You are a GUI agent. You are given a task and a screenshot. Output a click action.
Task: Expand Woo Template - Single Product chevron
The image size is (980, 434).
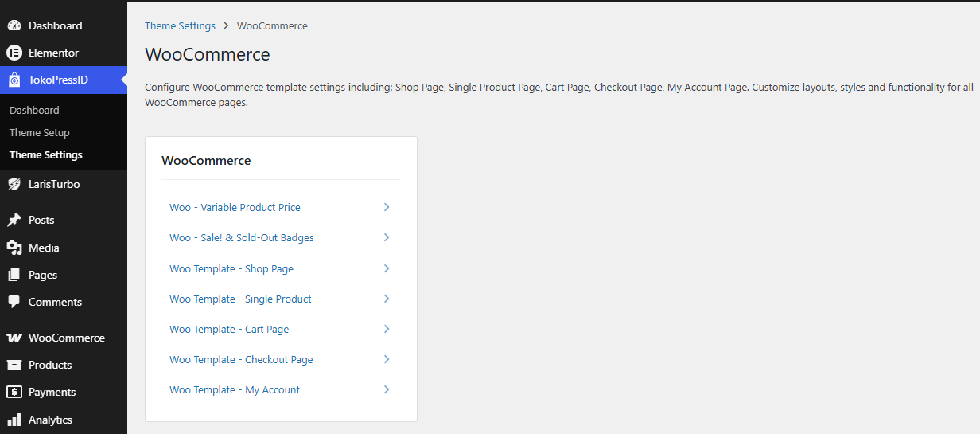point(387,299)
